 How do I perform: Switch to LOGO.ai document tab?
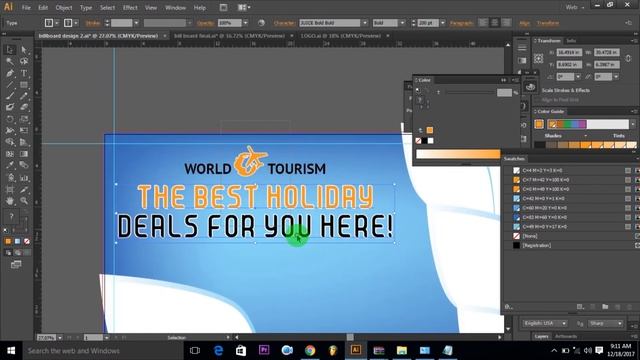tap(340, 36)
